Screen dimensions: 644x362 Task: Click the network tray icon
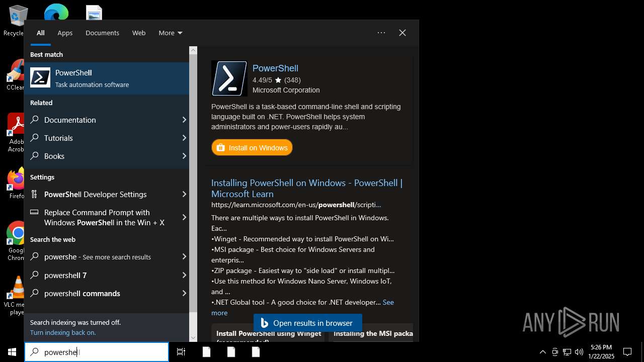(x=567, y=352)
